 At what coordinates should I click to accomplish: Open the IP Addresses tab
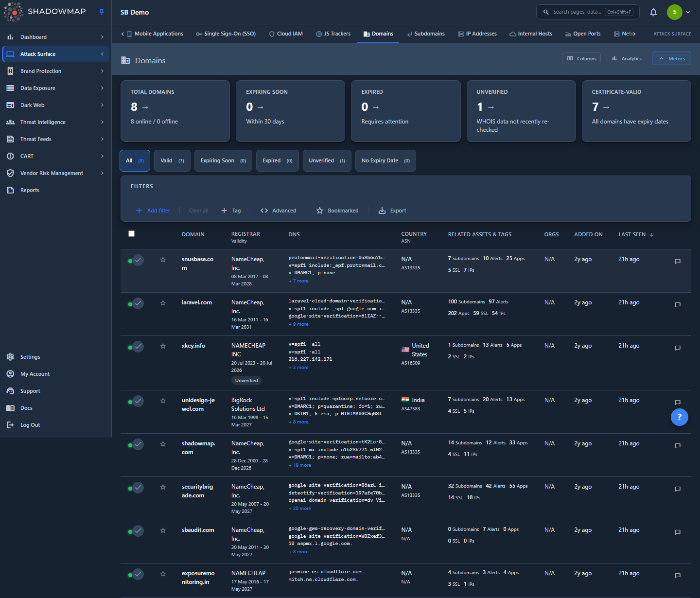click(477, 34)
